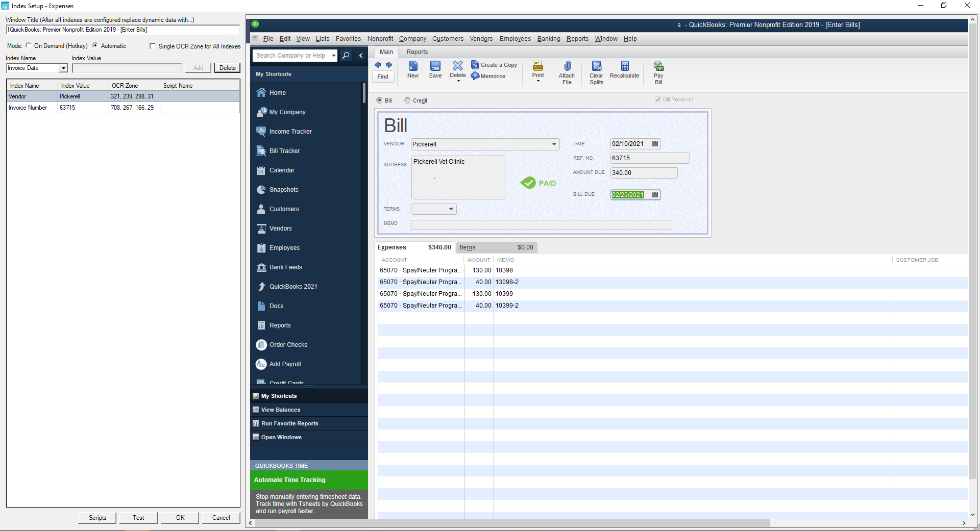Click Create a Copy icon
Screen dimensions: 980x531
point(475,65)
